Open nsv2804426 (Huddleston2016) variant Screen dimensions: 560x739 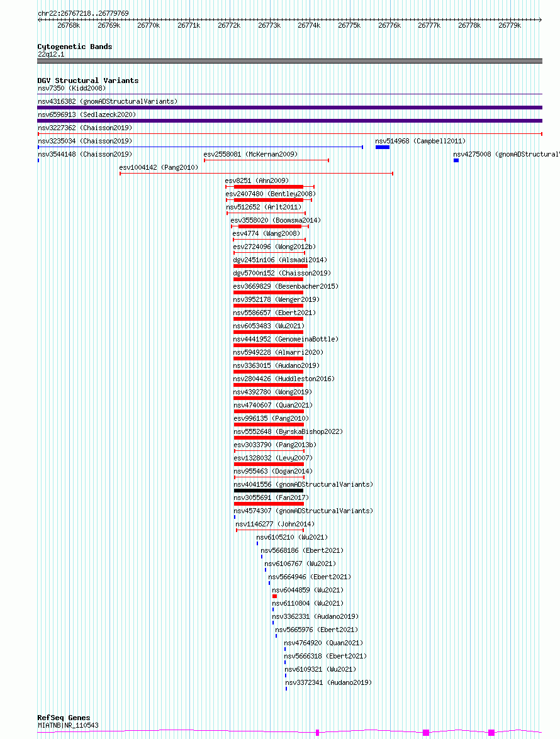click(284, 379)
